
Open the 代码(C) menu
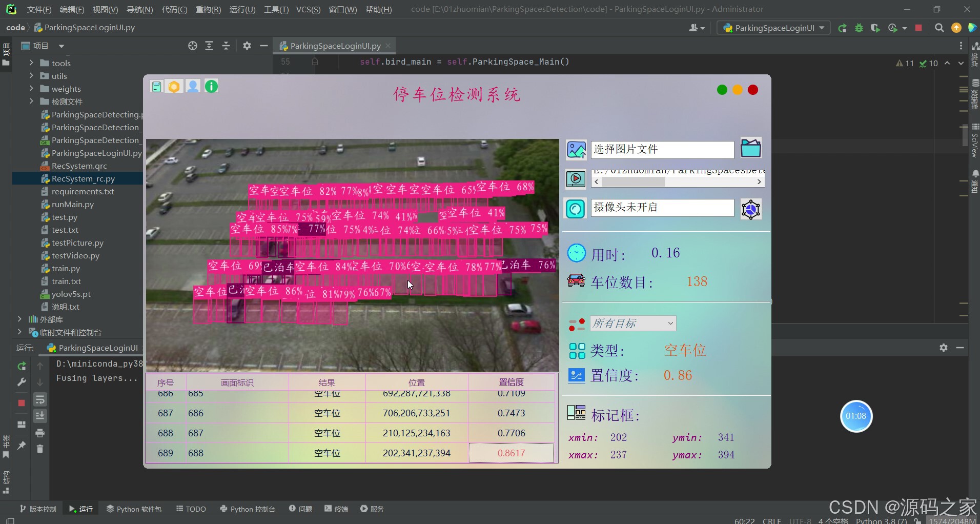[x=174, y=9]
